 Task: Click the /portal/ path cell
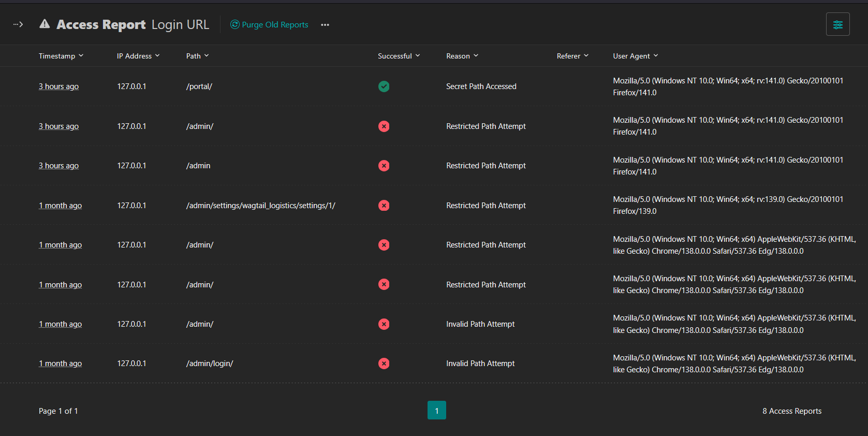pyautogui.click(x=199, y=86)
